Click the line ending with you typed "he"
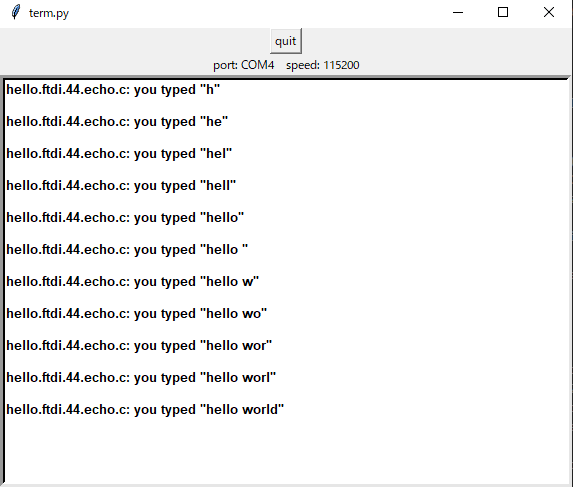This screenshot has width=573, height=487. pos(117,122)
